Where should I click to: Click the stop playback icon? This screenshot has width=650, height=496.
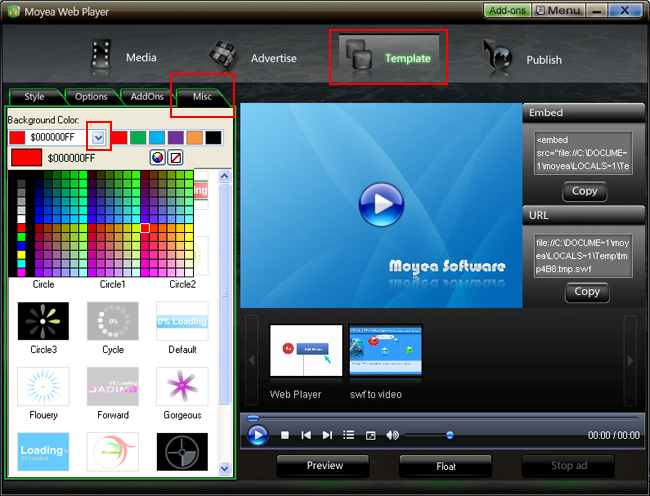click(x=285, y=435)
